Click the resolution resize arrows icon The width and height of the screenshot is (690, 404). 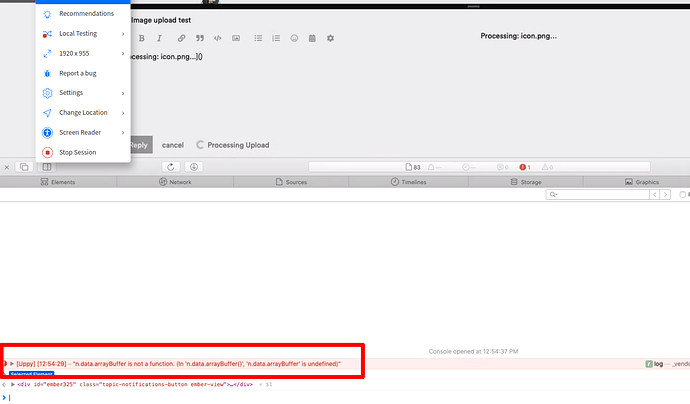point(47,54)
